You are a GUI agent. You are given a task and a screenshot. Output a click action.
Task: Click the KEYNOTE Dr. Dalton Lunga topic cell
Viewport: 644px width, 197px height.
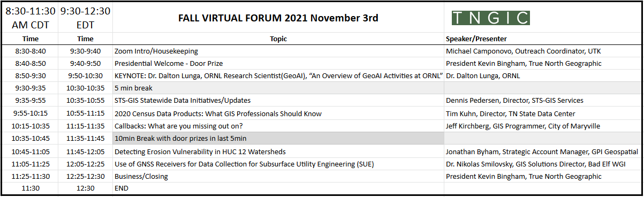point(278,76)
